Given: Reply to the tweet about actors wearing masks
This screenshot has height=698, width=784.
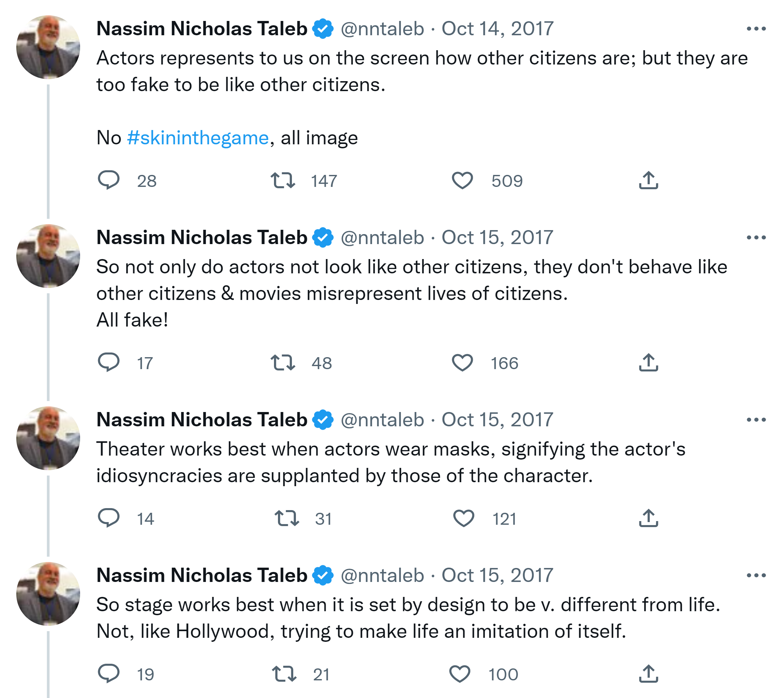Looking at the screenshot, I should click(x=109, y=518).
